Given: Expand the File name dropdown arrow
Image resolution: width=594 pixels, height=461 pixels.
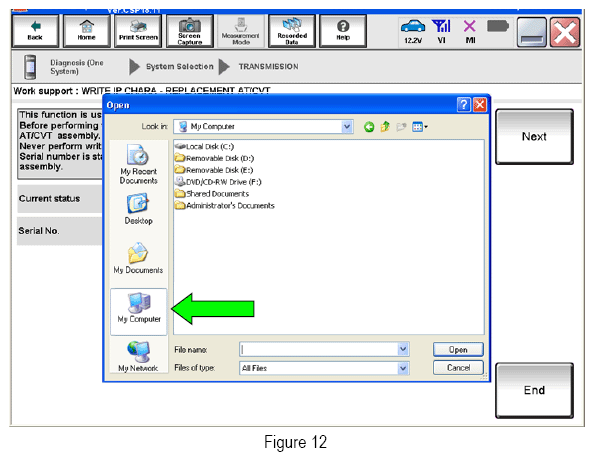Looking at the screenshot, I should point(403,349).
